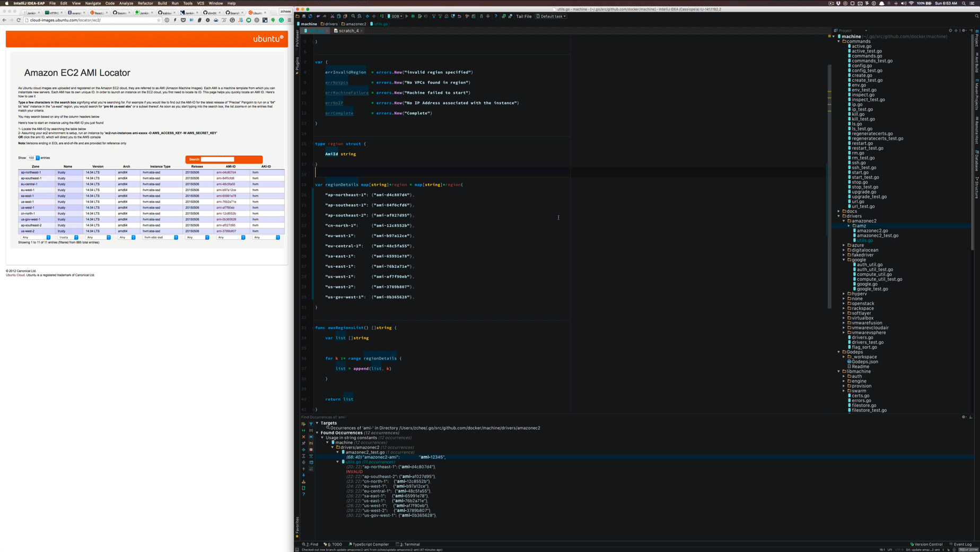Expand the docs folder in project tree
Image resolution: width=980 pixels, height=552 pixels.
point(839,211)
